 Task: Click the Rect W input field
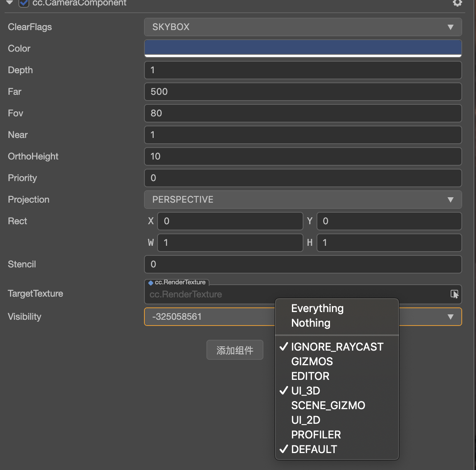coord(230,243)
